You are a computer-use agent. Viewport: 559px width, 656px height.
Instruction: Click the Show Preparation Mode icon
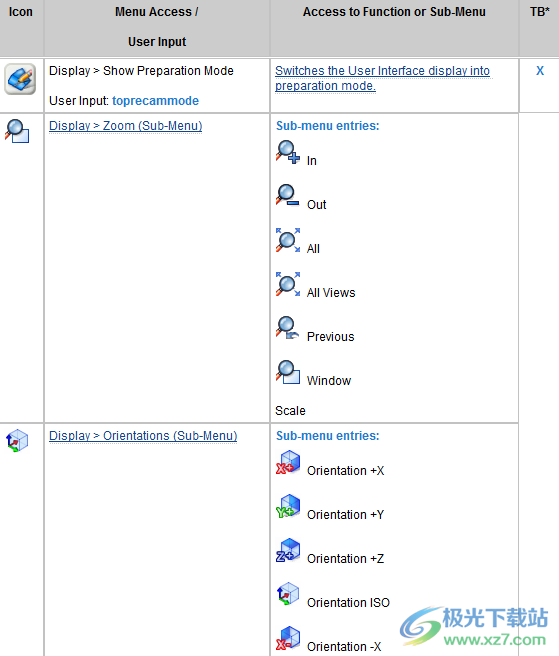pos(20,79)
